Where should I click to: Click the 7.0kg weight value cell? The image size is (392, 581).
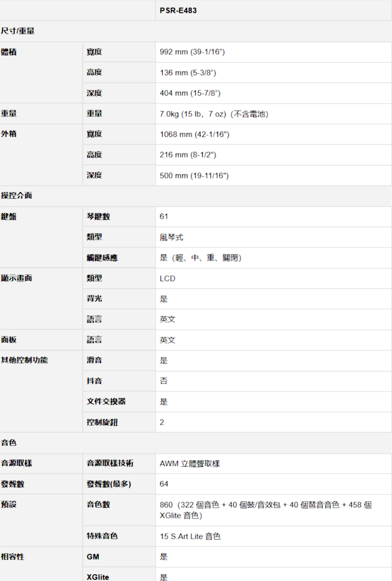pyautogui.click(x=214, y=114)
